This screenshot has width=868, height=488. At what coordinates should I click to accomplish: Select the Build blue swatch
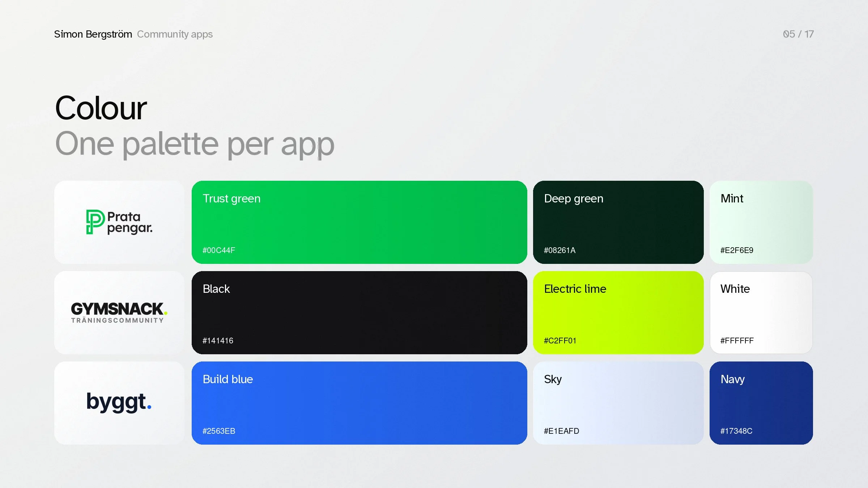click(x=359, y=403)
